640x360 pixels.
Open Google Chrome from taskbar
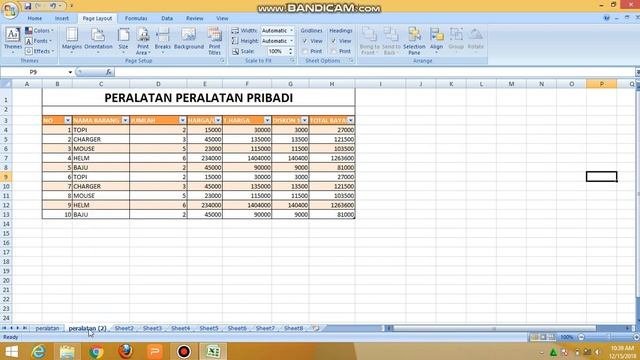96,351
